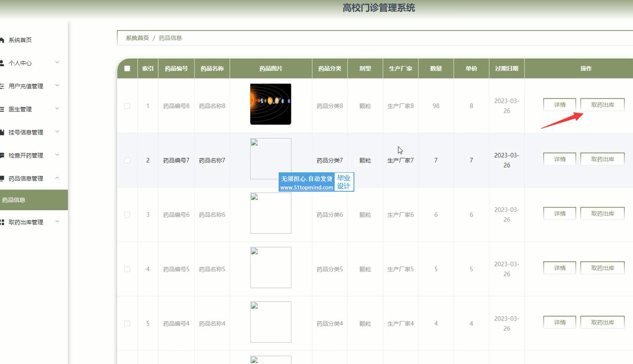Open the 检查开药管理 sidebar menu
The image size is (633, 364).
[x=26, y=155]
